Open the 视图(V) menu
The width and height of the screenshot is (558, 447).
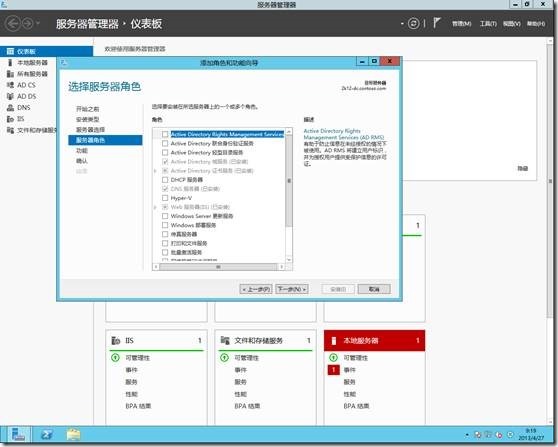(512, 24)
